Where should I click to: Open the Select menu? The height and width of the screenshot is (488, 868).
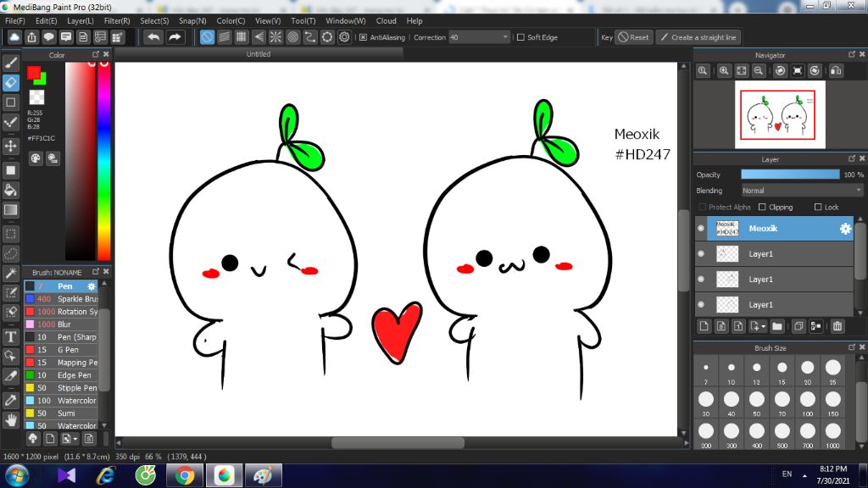[154, 20]
